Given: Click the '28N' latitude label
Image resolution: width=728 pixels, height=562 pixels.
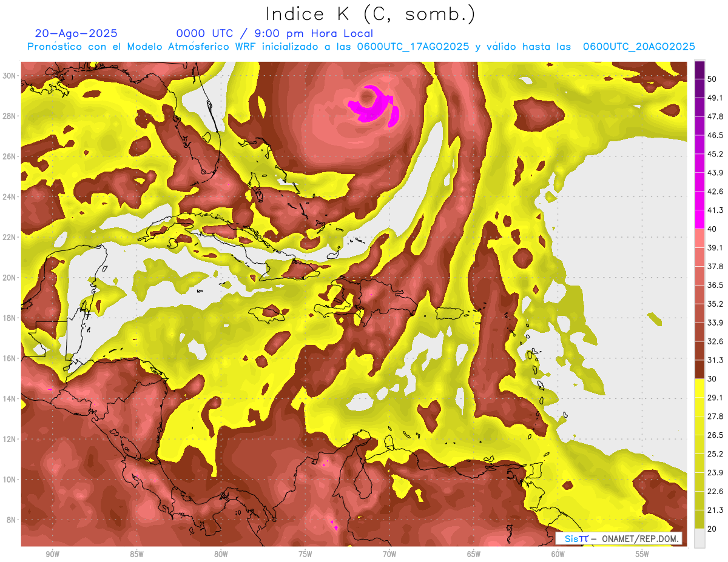Looking at the screenshot, I should (10, 116).
